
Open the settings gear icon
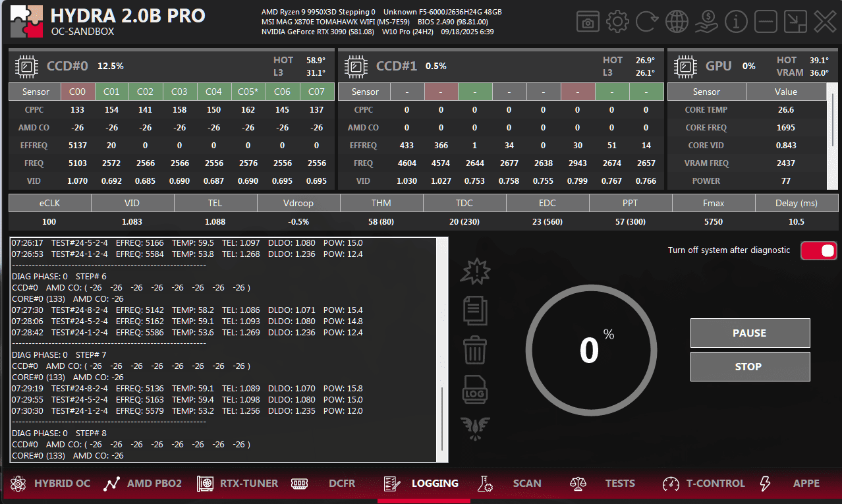coord(617,22)
